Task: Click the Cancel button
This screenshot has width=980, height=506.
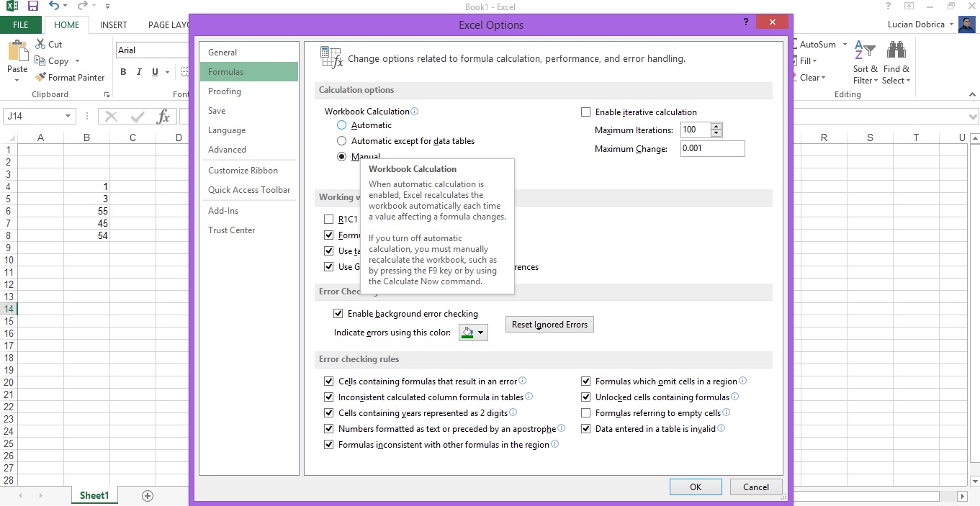Action: [x=756, y=487]
